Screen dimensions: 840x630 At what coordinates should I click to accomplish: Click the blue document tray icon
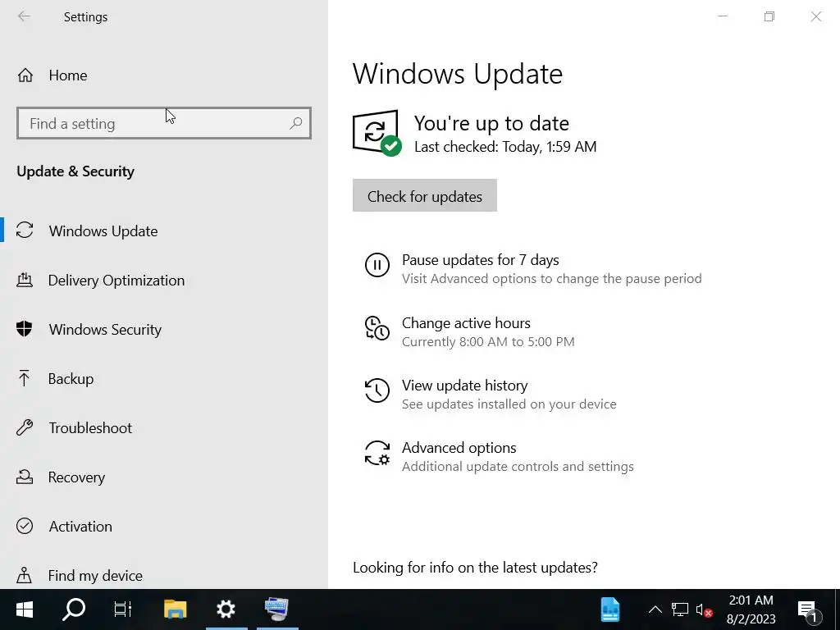point(610,609)
